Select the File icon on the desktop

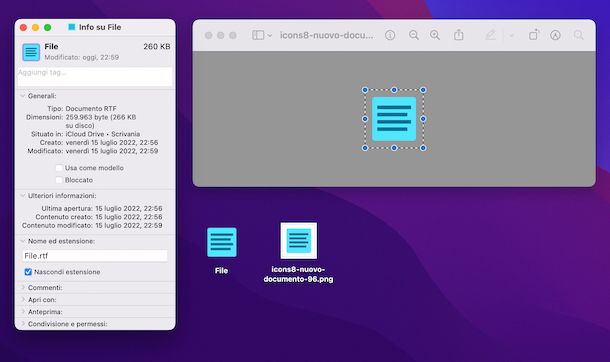pos(222,242)
